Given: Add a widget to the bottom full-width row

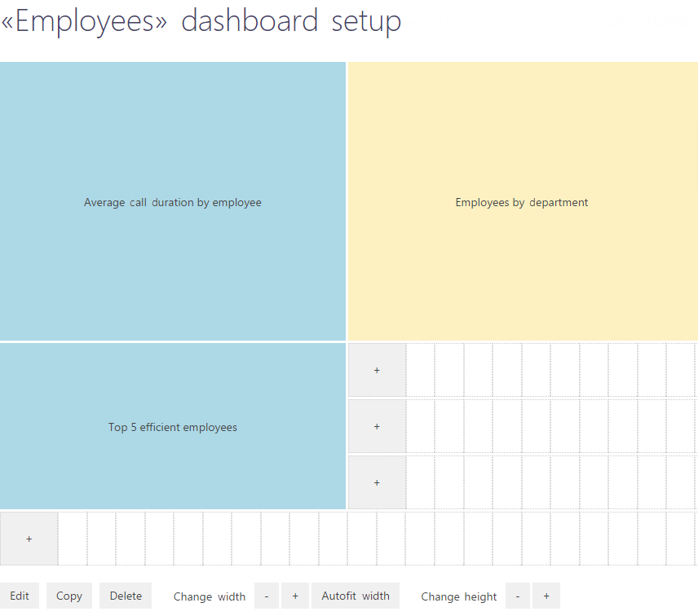Looking at the screenshot, I should pyautogui.click(x=29, y=539).
